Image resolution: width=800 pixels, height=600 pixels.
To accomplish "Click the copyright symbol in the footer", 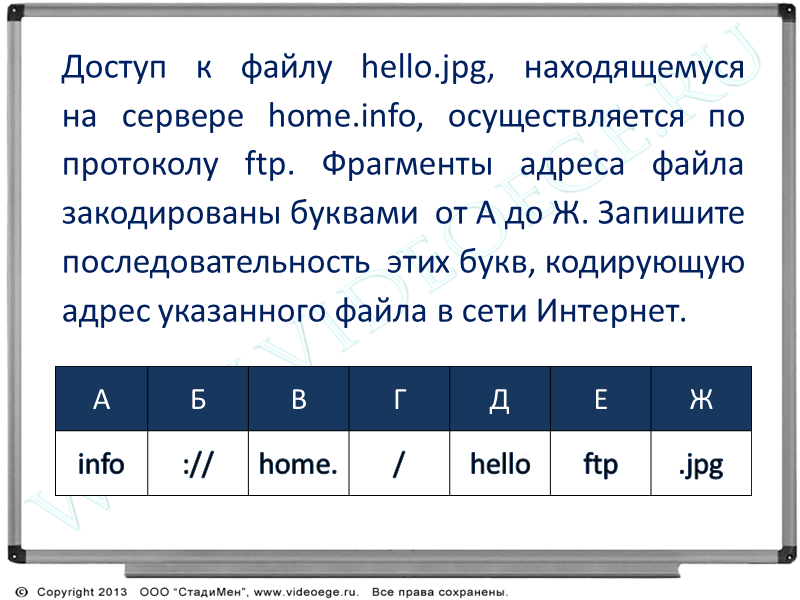I will click(21, 592).
